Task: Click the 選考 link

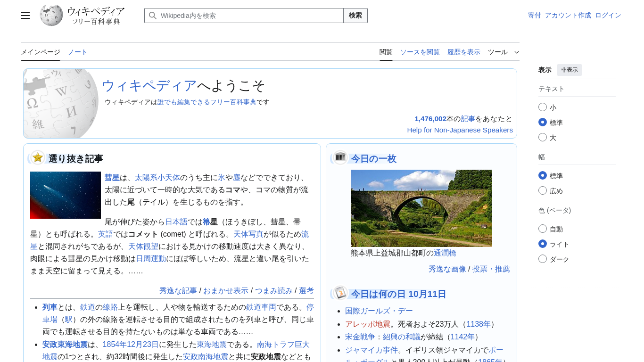Action: 306,291
